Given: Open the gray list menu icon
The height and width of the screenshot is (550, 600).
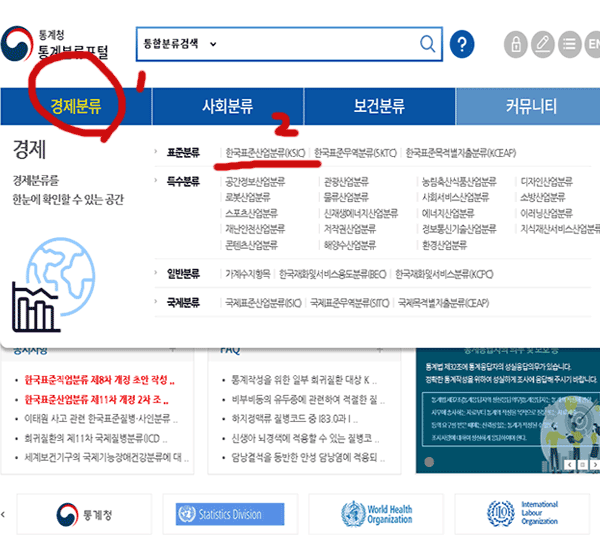Looking at the screenshot, I should (569, 44).
